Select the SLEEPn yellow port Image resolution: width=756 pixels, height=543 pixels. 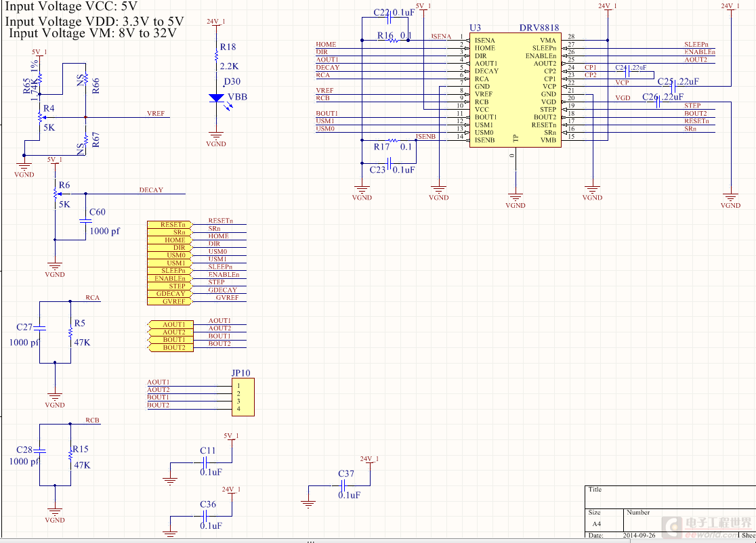pyautogui.click(x=170, y=271)
